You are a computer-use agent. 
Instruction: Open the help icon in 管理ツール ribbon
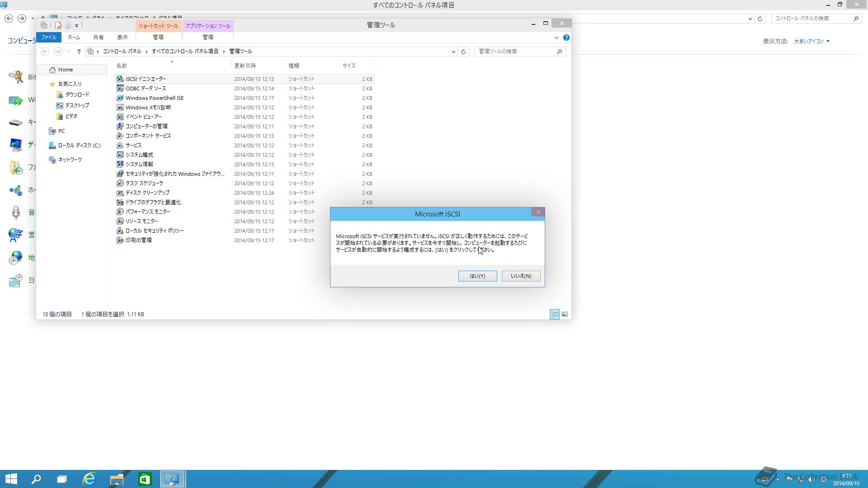(x=566, y=38)
